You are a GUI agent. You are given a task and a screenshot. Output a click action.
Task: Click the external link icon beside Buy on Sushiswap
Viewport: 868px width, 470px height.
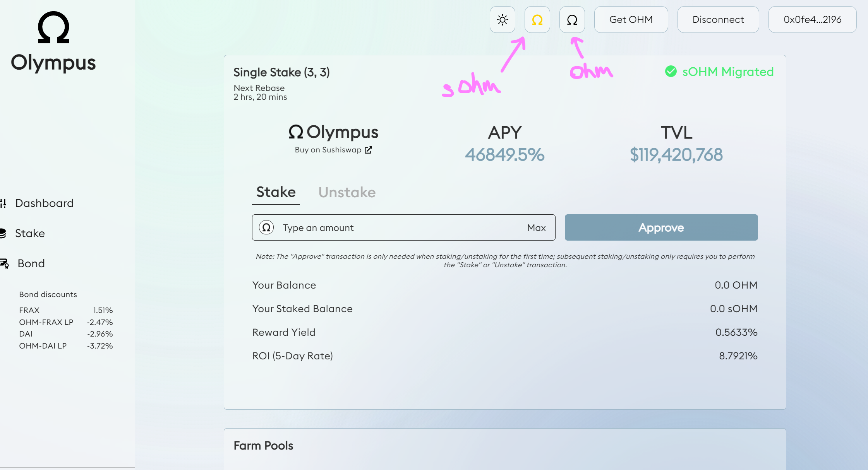(368, 150)
